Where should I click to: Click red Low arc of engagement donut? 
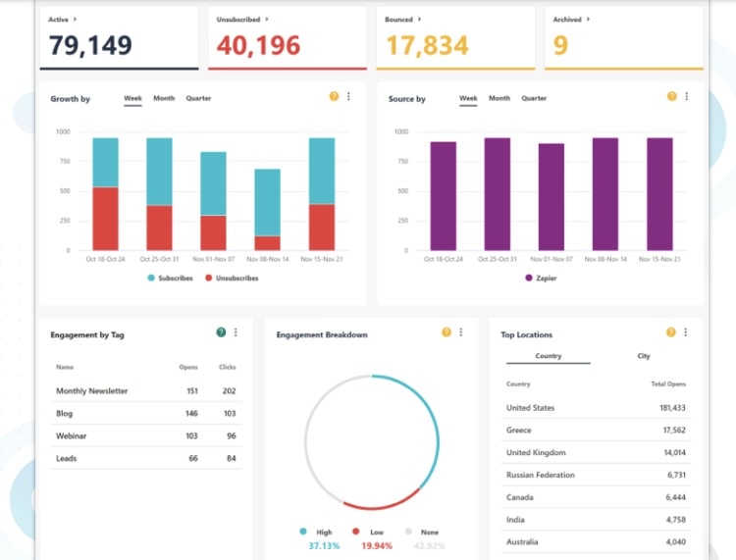pyautogui.click(x=381, y=506)
